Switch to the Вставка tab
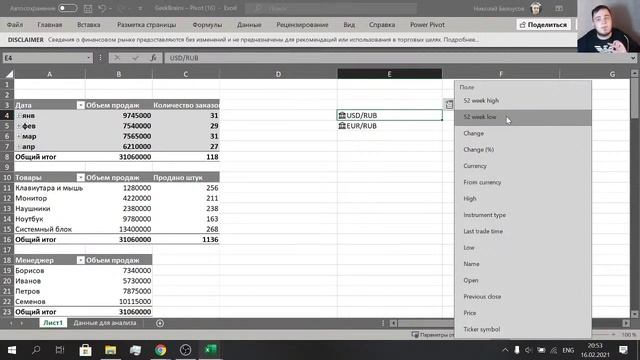 (x=89, y=25)
